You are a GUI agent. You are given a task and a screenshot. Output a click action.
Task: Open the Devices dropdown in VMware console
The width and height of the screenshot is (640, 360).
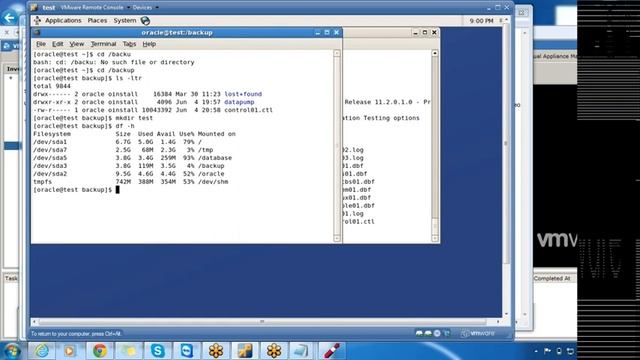pos(145,7)
